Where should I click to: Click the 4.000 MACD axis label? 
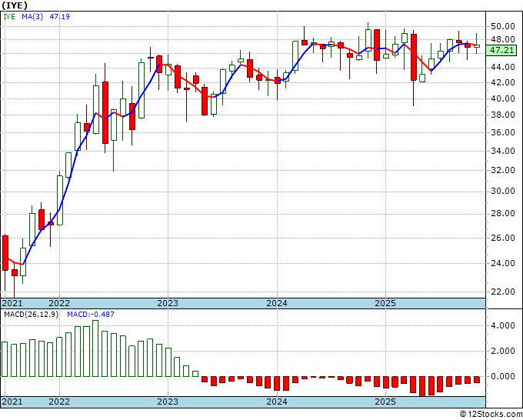pos(502,325)
